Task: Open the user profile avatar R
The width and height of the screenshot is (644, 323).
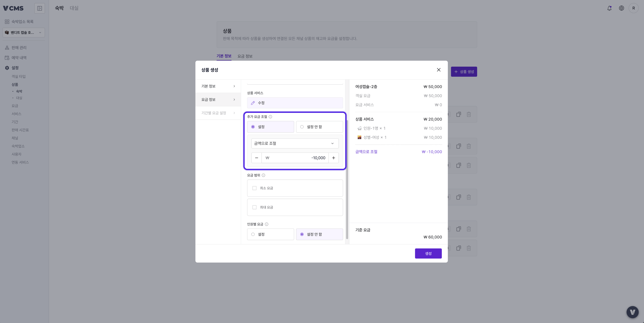Action: [x=633, y=8]
